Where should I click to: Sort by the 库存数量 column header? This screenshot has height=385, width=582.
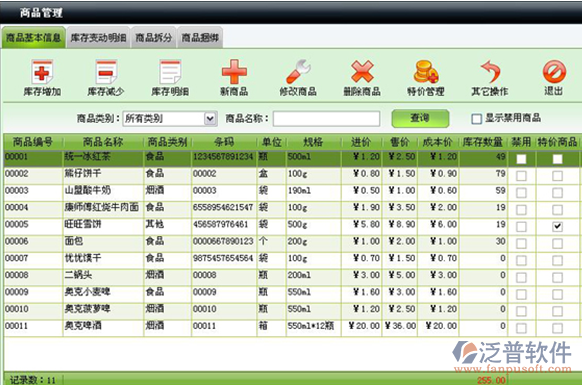pos(483,142)
